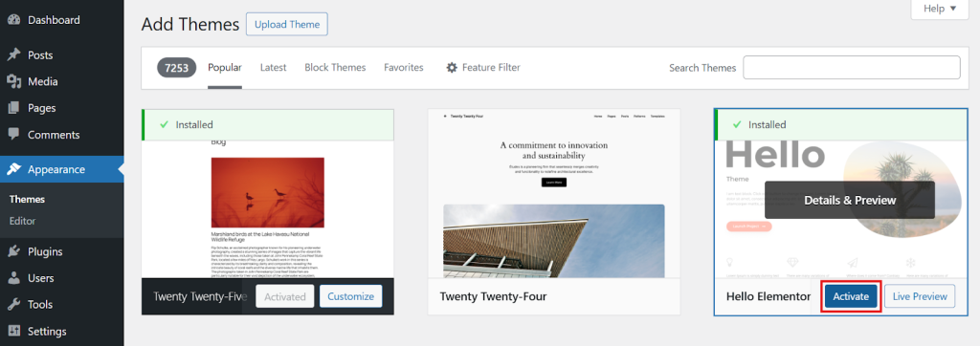Viewport: 980px width, 346px height.
Task: Select the Appearance menu label
Action: 56,169
